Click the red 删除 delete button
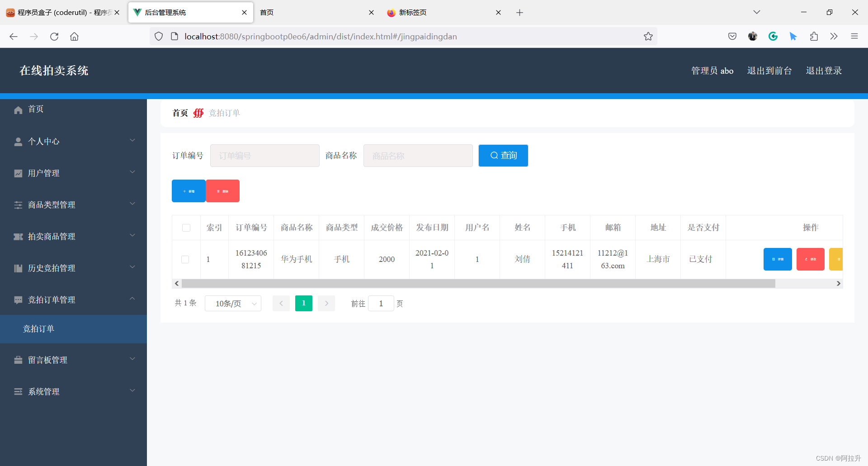868x466 pixels. tap(222, 191)
